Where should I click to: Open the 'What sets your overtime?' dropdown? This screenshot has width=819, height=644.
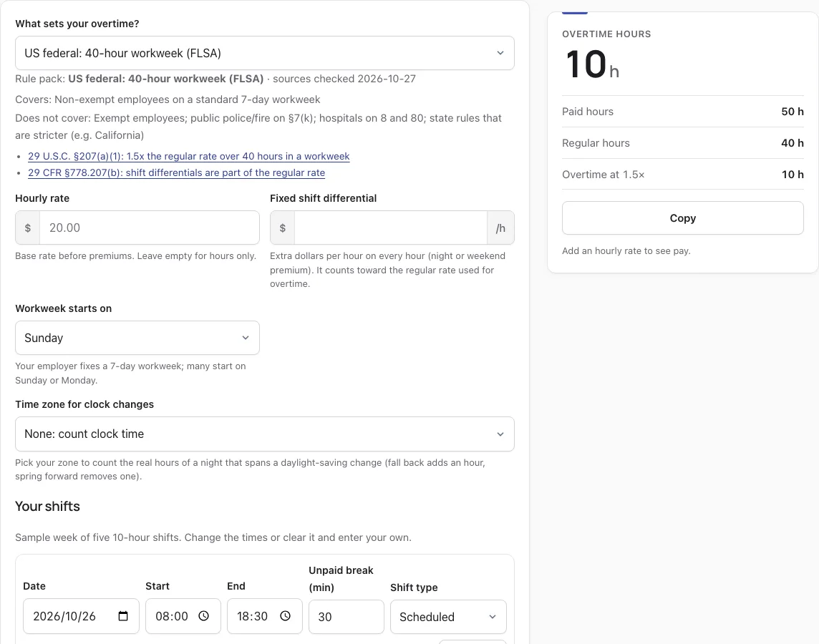coord(265,53)
